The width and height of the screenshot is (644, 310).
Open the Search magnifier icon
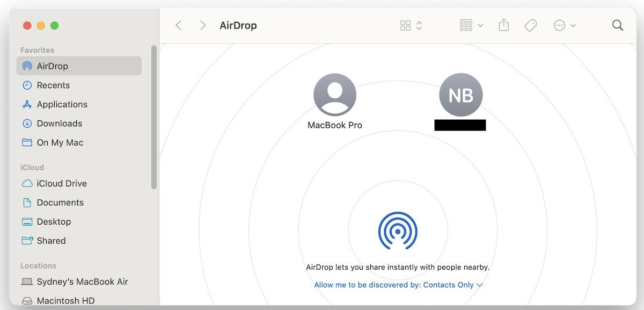617,25
